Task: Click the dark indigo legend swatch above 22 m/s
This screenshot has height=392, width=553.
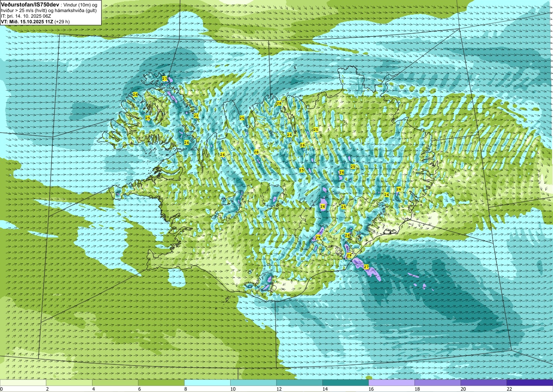Action: point(530,383)
